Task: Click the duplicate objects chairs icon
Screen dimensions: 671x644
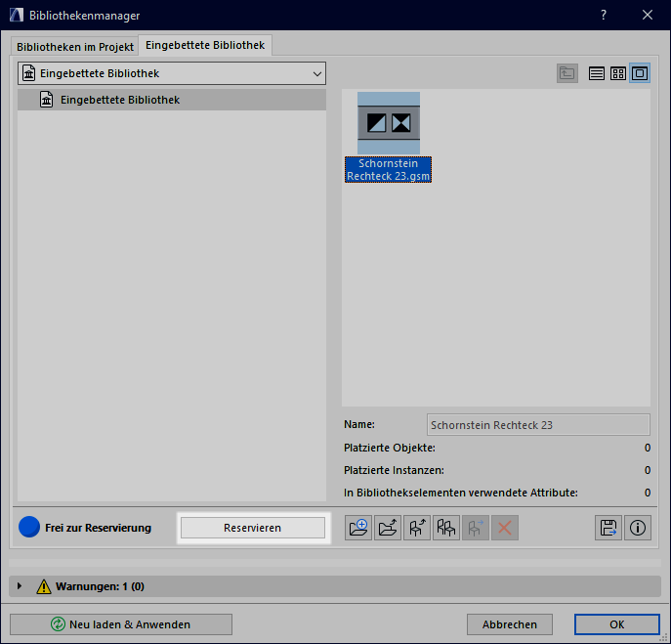Action: 446,528
